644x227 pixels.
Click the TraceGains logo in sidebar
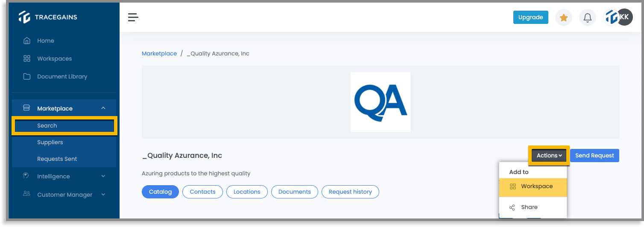(x=48, y=17)
